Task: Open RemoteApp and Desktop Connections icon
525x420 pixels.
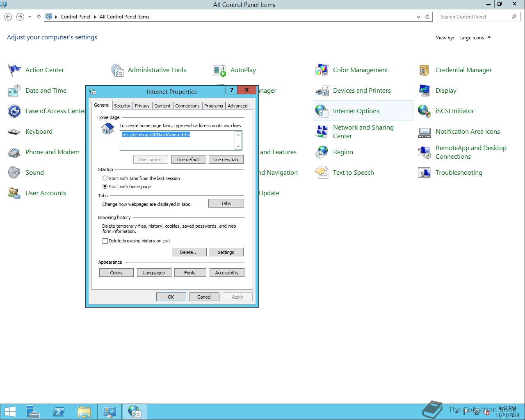Action: coord(425,152)
